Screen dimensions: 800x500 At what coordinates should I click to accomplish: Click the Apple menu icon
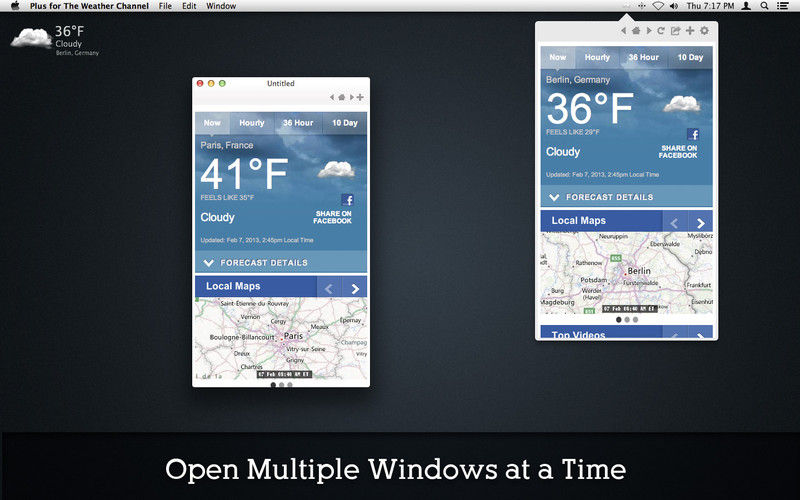(15, 6)
